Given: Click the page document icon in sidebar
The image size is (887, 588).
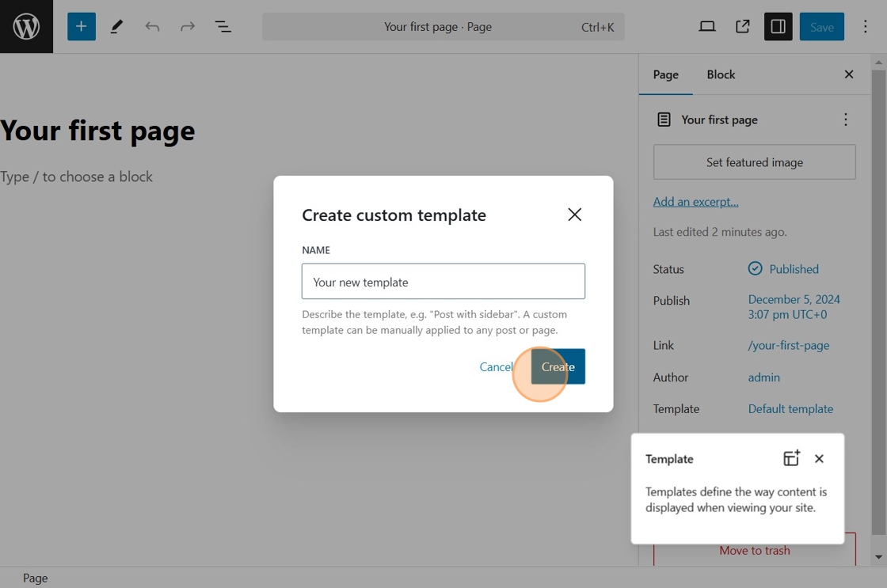Looking at the screenshot, I should 664,119.
